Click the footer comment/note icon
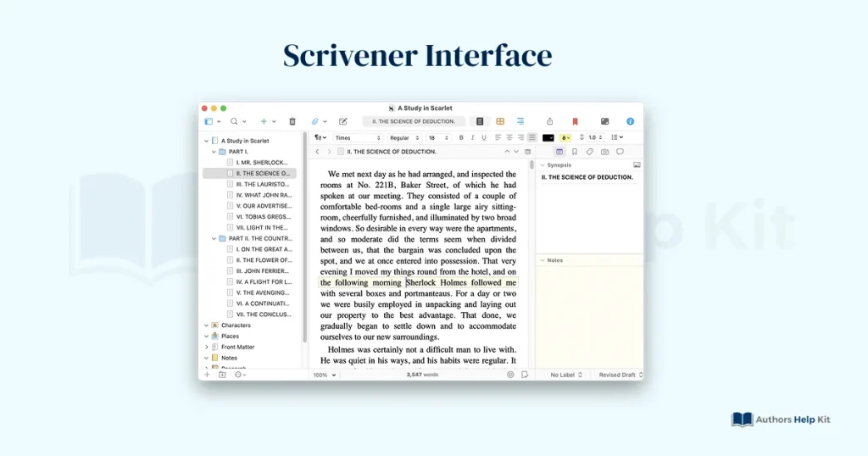Image resolution: width=868 pixels, height=456 pixels. pyautogui.click(x=525, y=375)
